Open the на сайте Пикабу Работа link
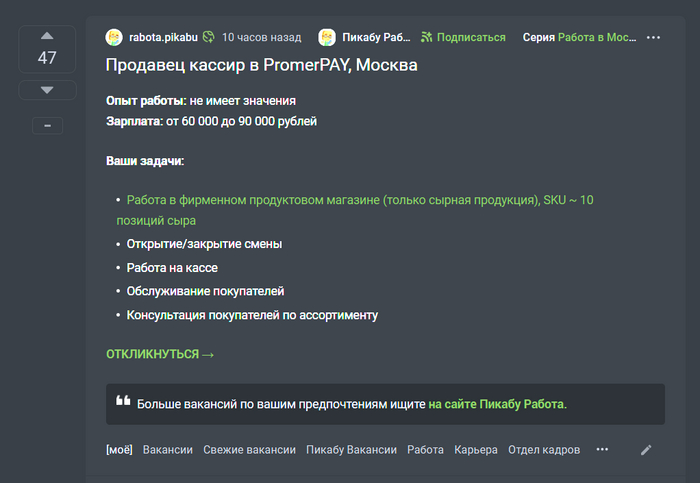The width and height of the screenshot is (700, 483). [497, 404]
